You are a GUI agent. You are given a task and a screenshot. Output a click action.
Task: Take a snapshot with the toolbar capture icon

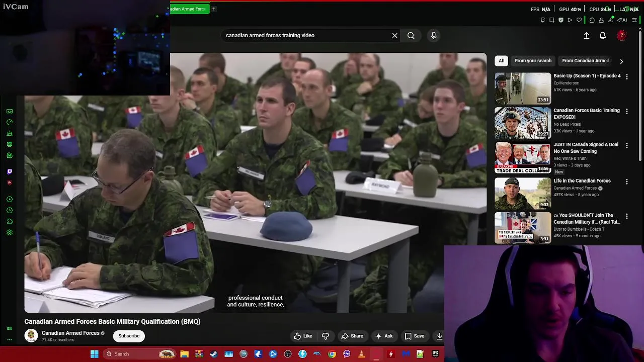(552, 20)
